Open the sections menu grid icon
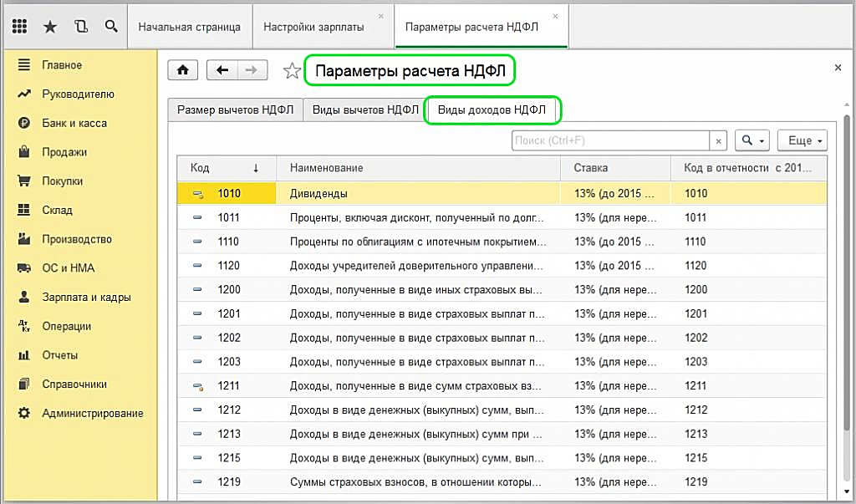This screenshot has height=504, width=856. pyautogui.click(x=20, y=26)
